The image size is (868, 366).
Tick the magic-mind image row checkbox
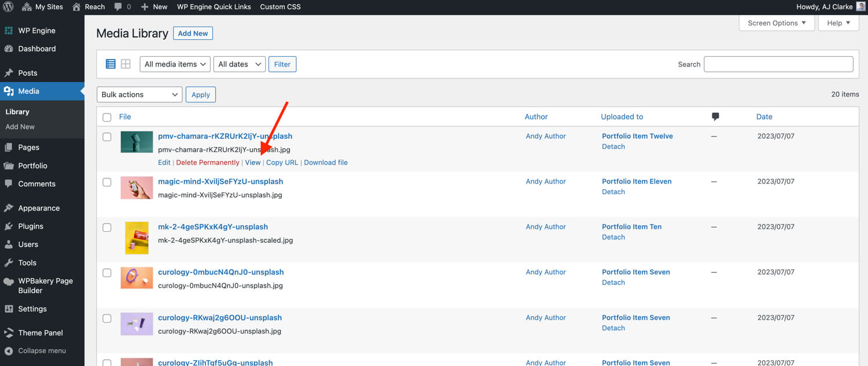coord(107,182)
